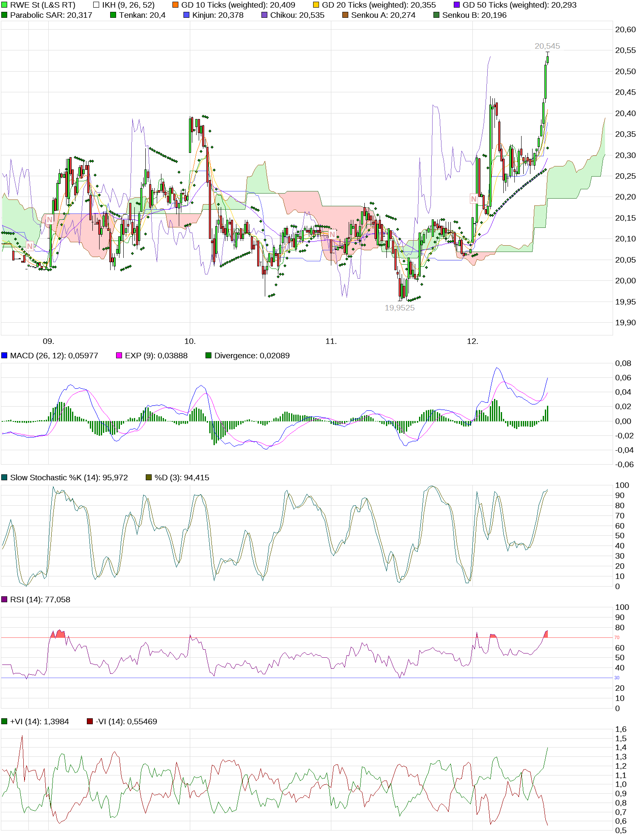Image resolution: width=644 pixels, height=839 pixels.
Task: Click the 20,60 price axis label
Action: pyautogui.click(x=625, y=30)
